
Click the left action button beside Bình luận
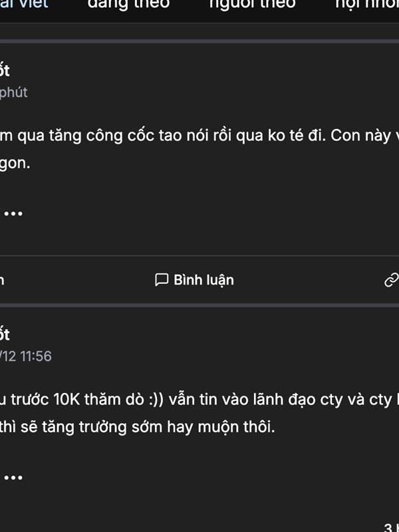pos(3,279)
